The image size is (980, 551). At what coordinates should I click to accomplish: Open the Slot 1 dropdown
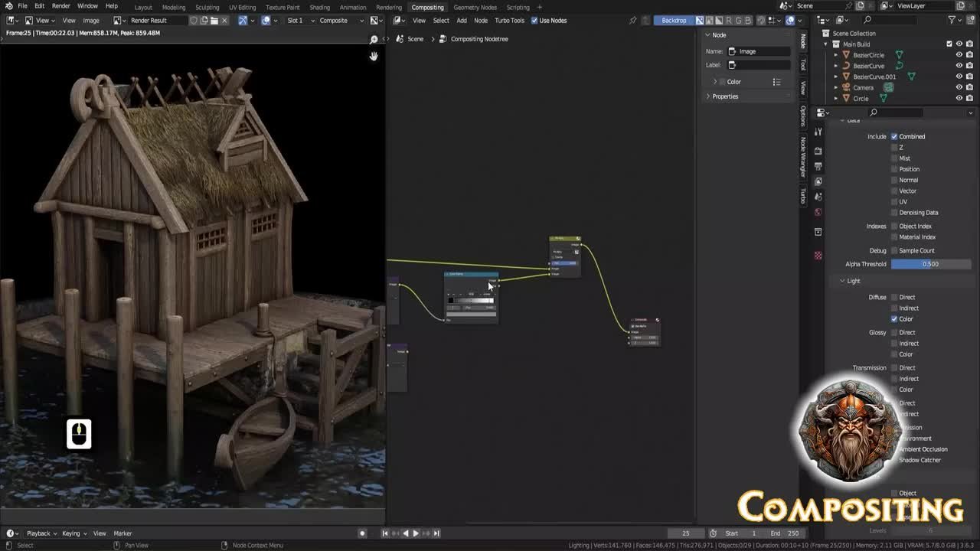tap(299, 21)
